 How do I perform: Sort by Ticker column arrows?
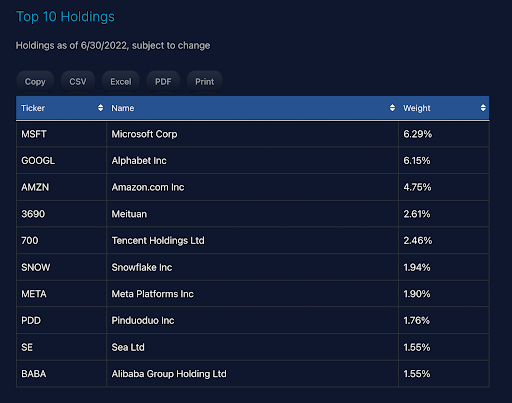tap(100, 108)
